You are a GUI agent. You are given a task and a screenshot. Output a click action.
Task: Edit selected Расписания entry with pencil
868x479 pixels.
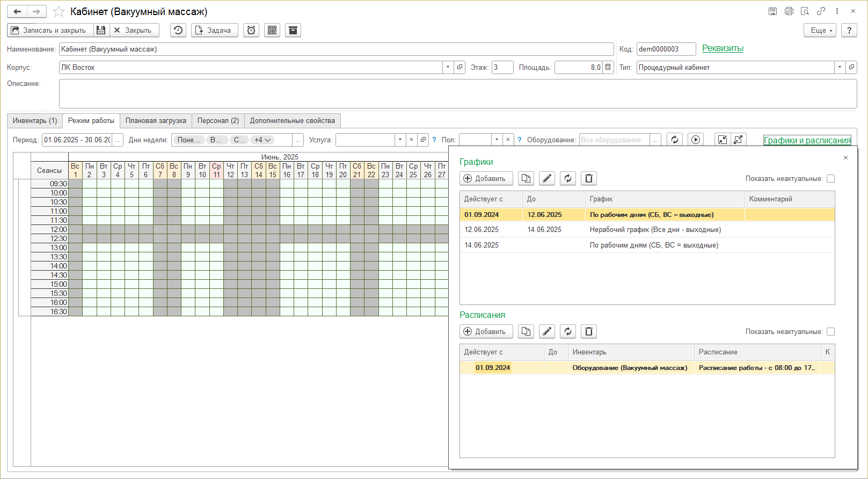pos(546,332)
